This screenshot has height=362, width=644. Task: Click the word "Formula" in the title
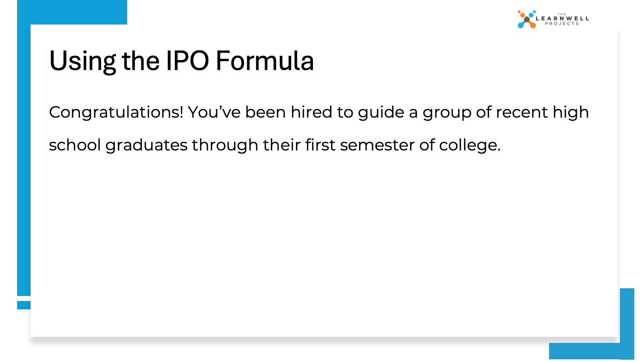[x=265, y=61]
